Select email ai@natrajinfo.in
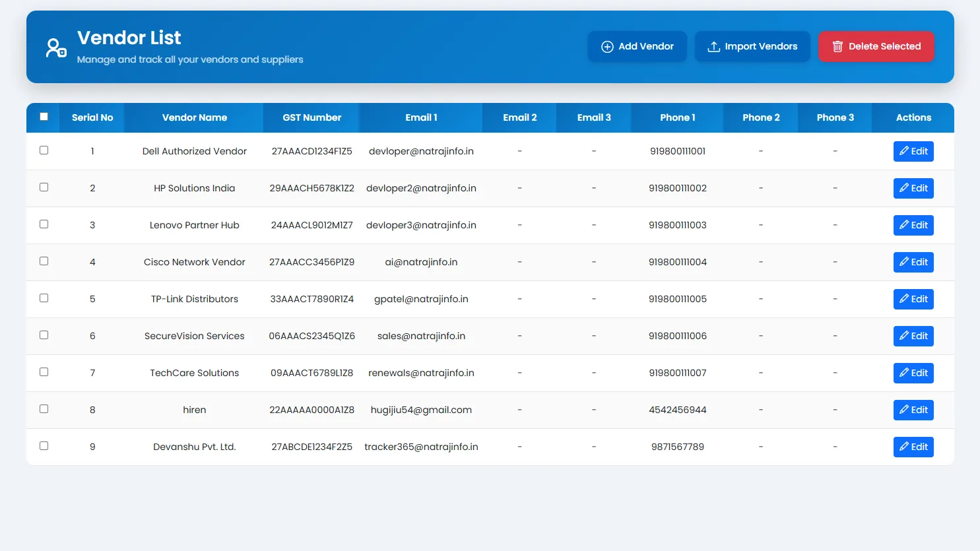Viewport: 980px width, 551px height. [x=421, y=262]
